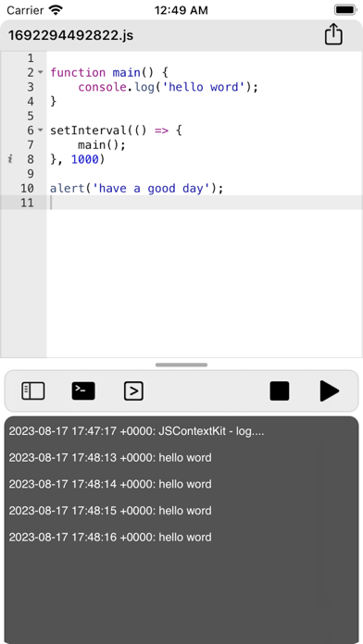Viewport: 363px width, 644px height.
Task: Click line number 9 in the gutter
Action: click(x=31, y=173)
